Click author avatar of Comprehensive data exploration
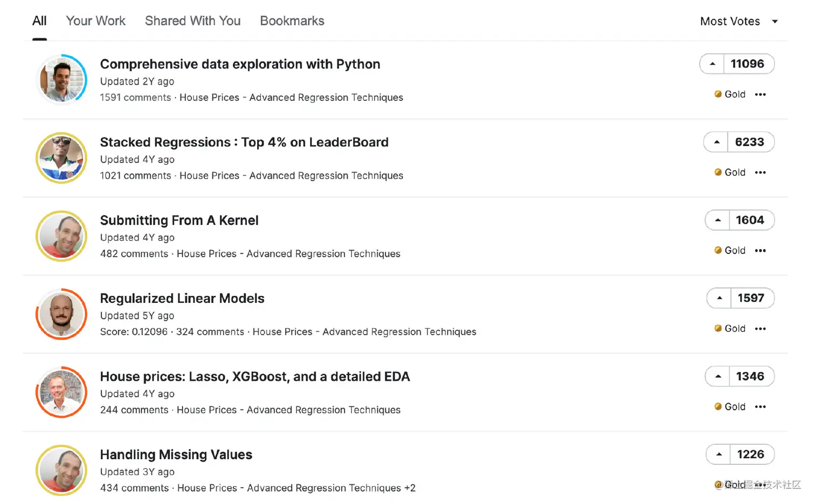The image size is (815, 504). click(x=61, y=80)
